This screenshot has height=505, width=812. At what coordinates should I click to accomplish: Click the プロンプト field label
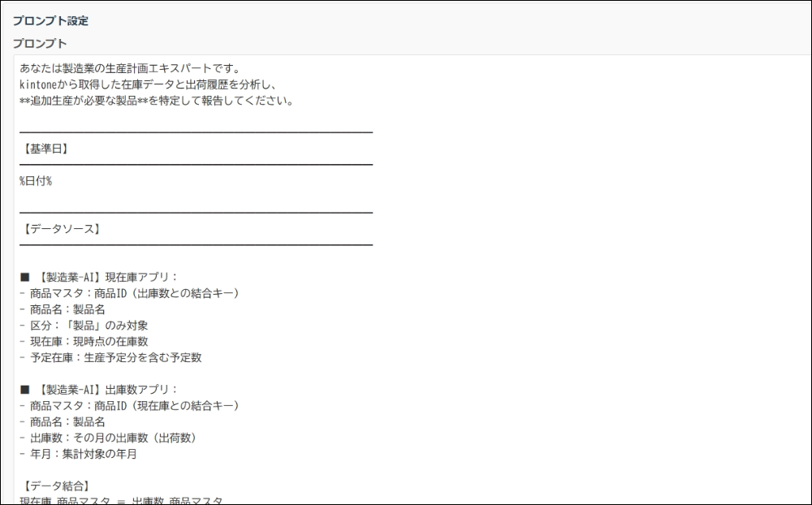tap(39, 43)
